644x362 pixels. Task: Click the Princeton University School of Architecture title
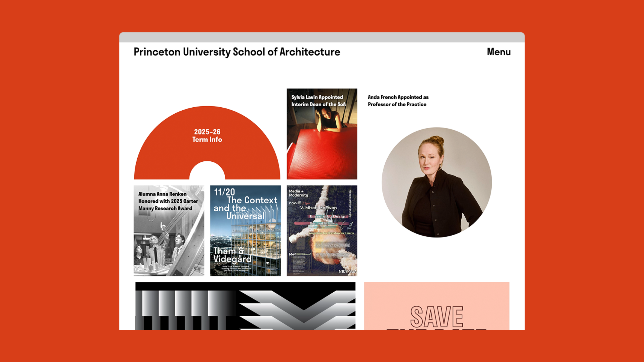click(237, 52)
